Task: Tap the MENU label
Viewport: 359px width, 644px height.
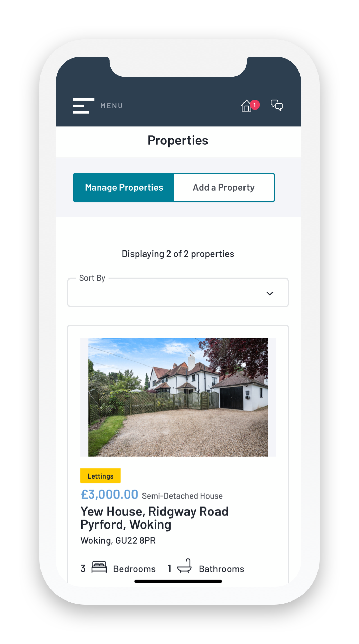Action: (112, 106)
